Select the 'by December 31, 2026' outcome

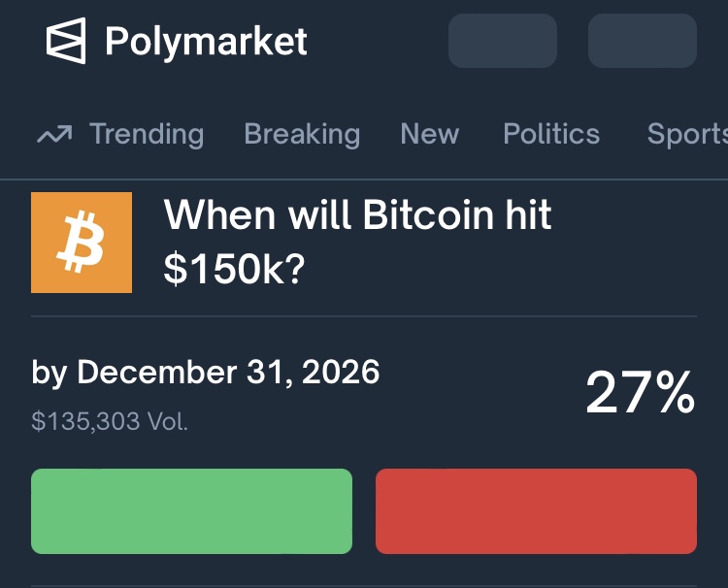(x=206, y=372)
